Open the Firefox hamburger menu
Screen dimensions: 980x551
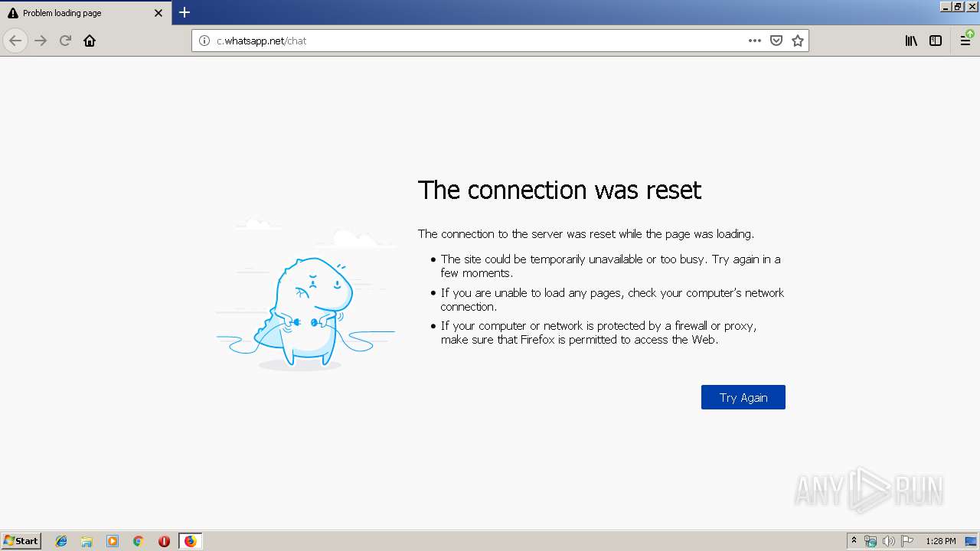(x=965, y=41)
